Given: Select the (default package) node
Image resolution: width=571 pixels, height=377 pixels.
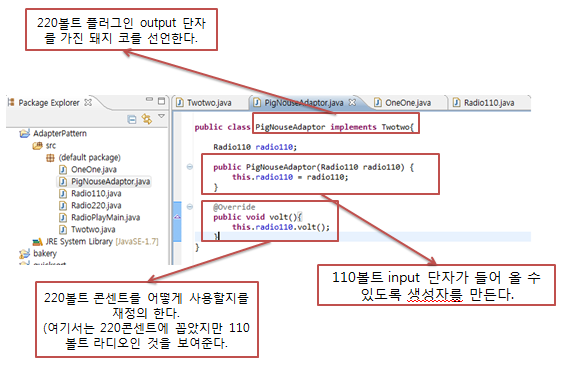Looking at the screenshot, I should point(90,157).
